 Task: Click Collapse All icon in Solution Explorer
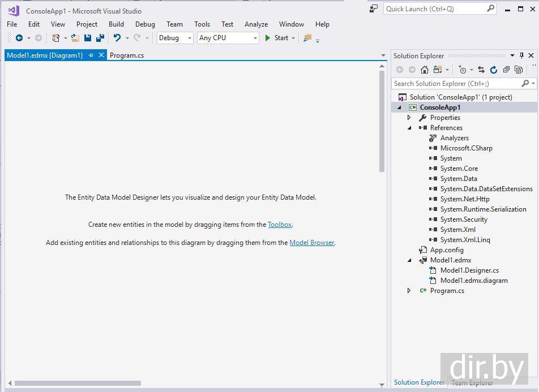tap(506, 70)
